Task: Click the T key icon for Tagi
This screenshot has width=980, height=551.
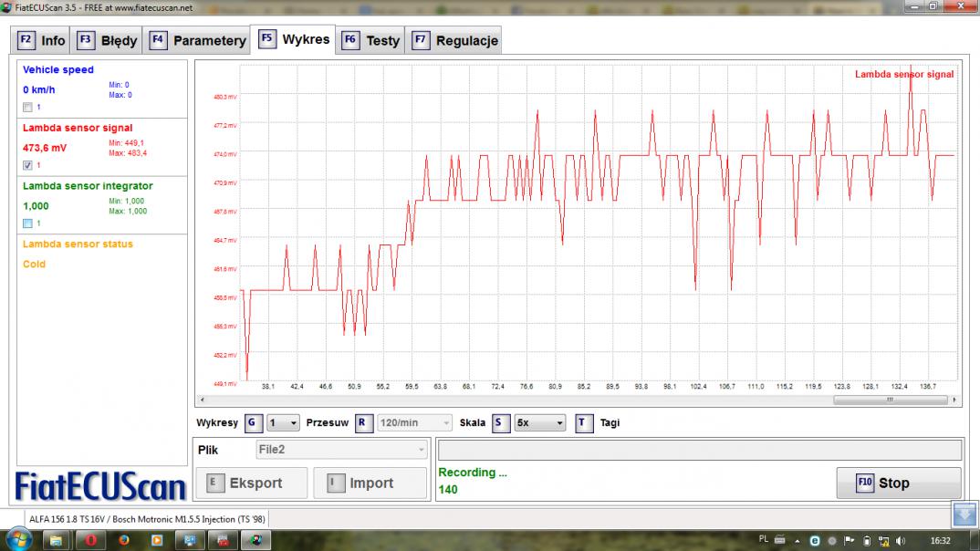Action: click(x=584, y=423)
